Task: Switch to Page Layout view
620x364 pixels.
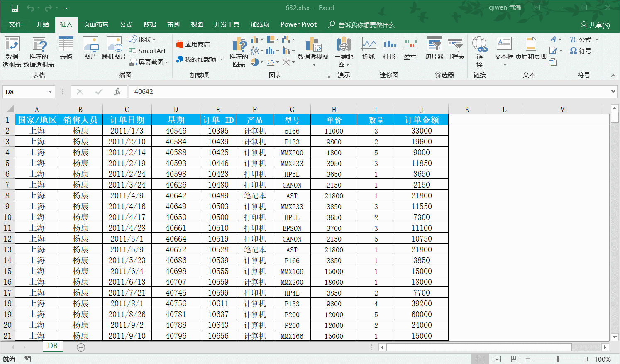Action: click(498, 359)
